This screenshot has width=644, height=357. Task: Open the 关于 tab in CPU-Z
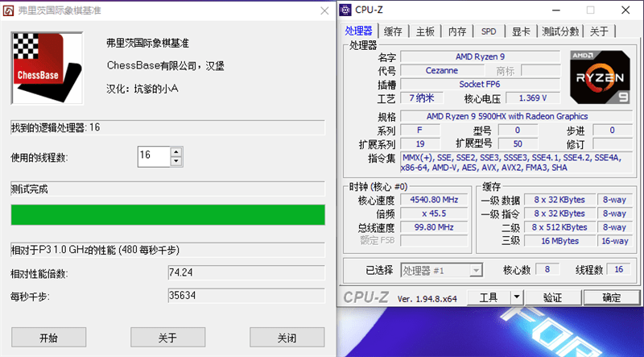click(x=599, y=31)
